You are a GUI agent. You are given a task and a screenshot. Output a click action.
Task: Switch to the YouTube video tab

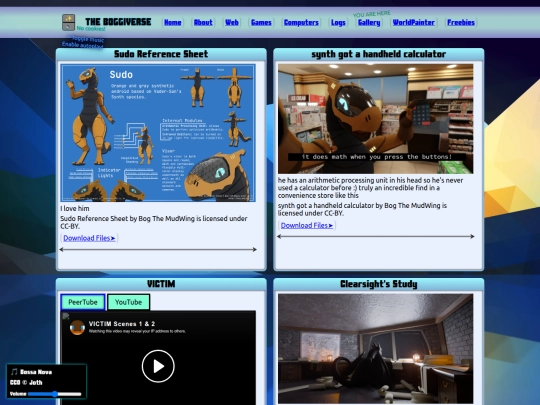click(x=128, y=302)
